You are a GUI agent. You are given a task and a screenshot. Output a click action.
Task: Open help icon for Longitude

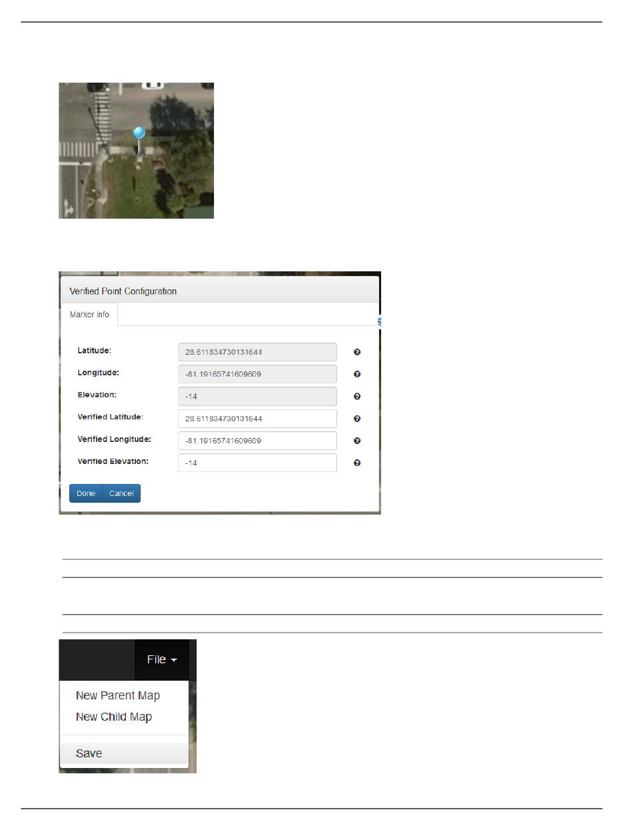click(357, 374)
